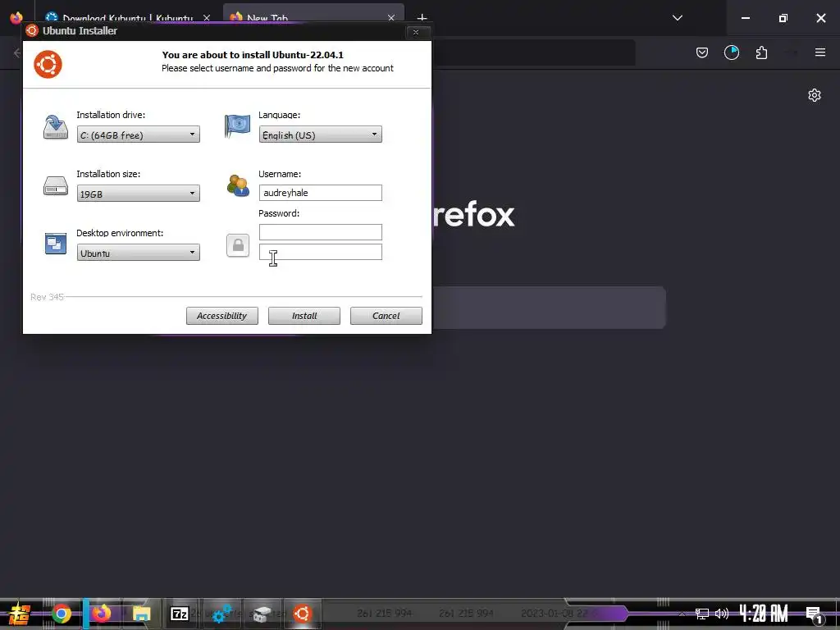
Task: Click the Accessibility button
Action: [x=221, y=316]
